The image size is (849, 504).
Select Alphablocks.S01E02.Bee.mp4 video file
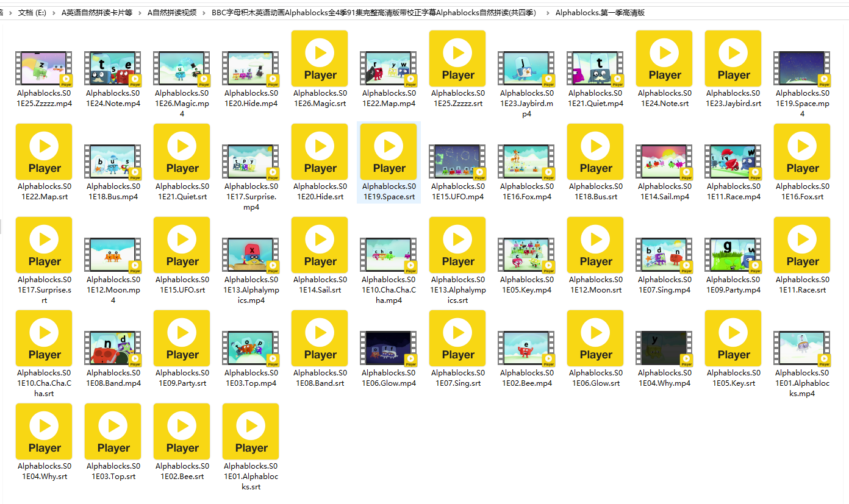526,347
